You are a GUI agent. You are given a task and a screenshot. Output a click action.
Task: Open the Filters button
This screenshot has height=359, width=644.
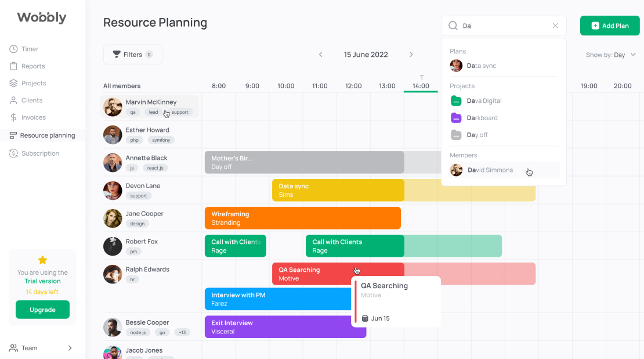click(133, 54)
